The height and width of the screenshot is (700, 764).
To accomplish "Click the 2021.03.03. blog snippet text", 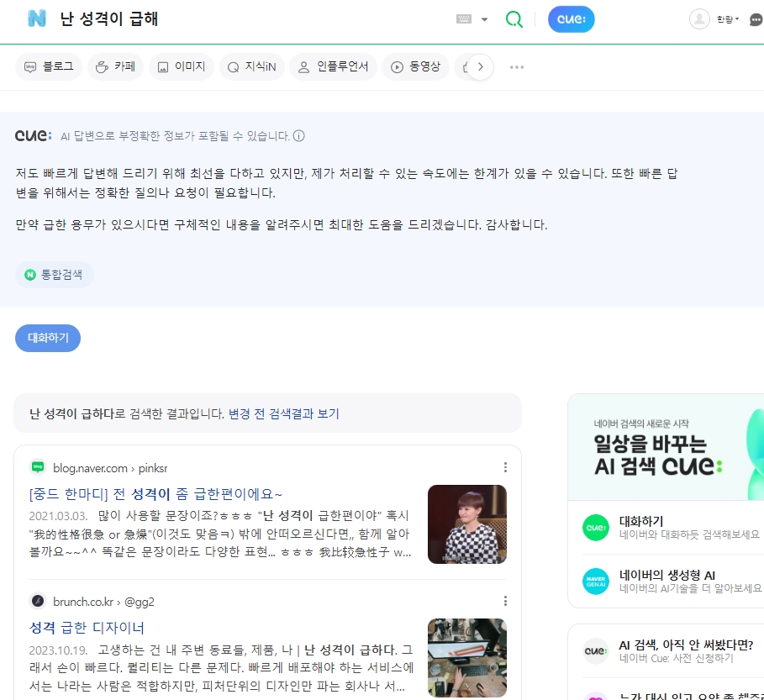I will [x=220, y=534].
